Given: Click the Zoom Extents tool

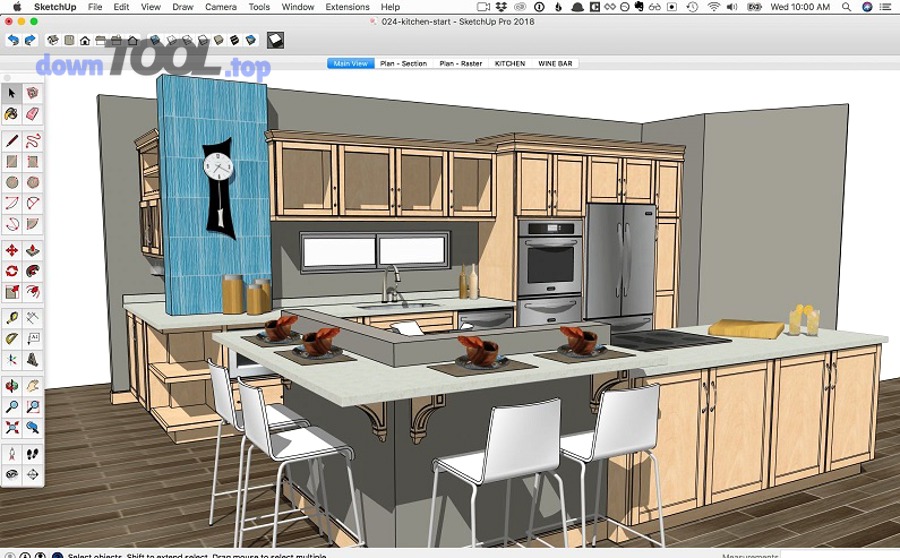Looking at the screenshot, I should pos(12,428).
